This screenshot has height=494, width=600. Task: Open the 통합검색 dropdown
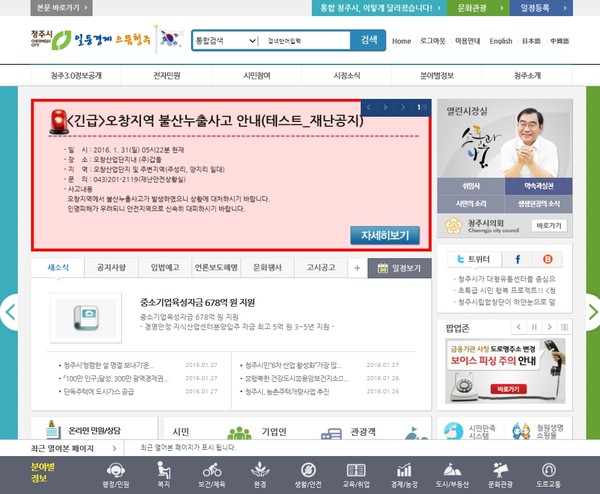click(x=225, y=41)
